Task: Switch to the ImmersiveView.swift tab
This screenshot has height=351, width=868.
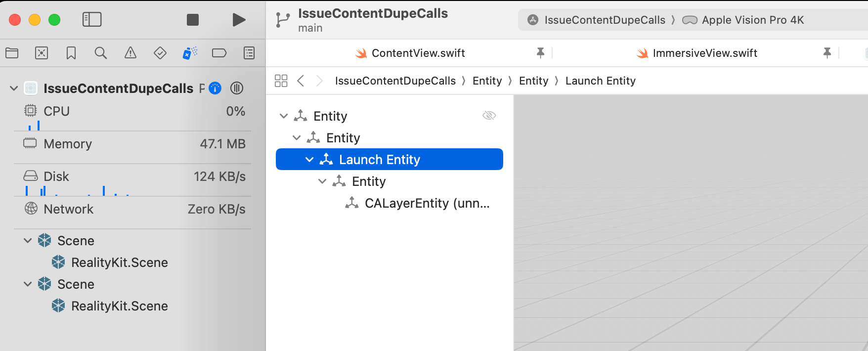Action: pos(704,53)
